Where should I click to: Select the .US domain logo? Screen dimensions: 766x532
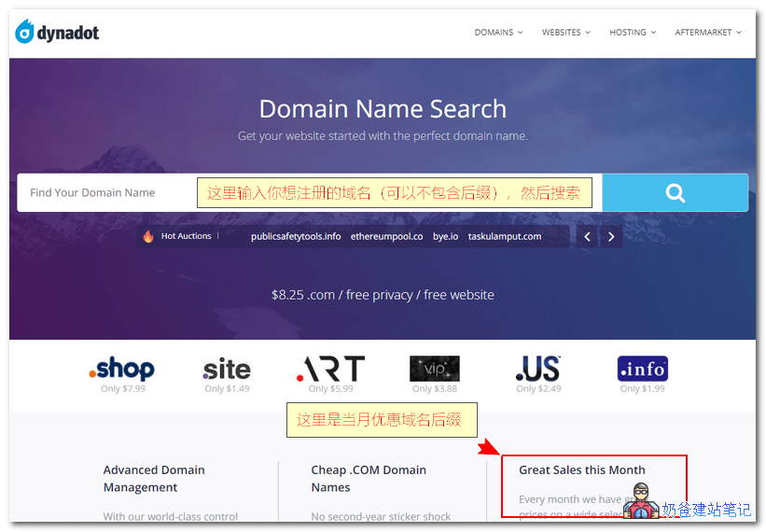pos(538,369)
